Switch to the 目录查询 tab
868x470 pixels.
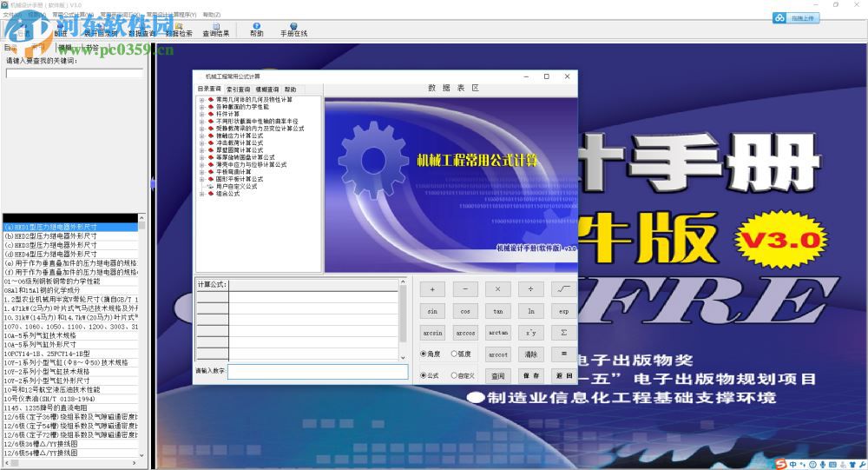point(209,89)
